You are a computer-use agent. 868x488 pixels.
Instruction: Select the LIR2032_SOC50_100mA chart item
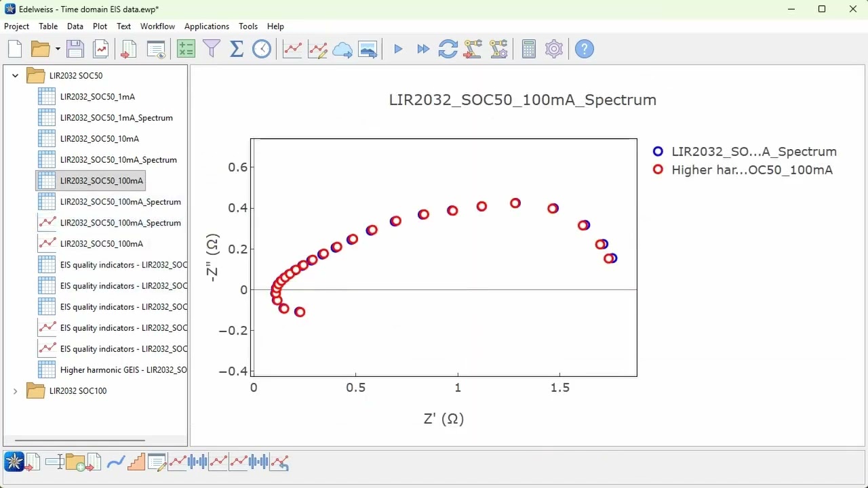[x=101, y=243]
